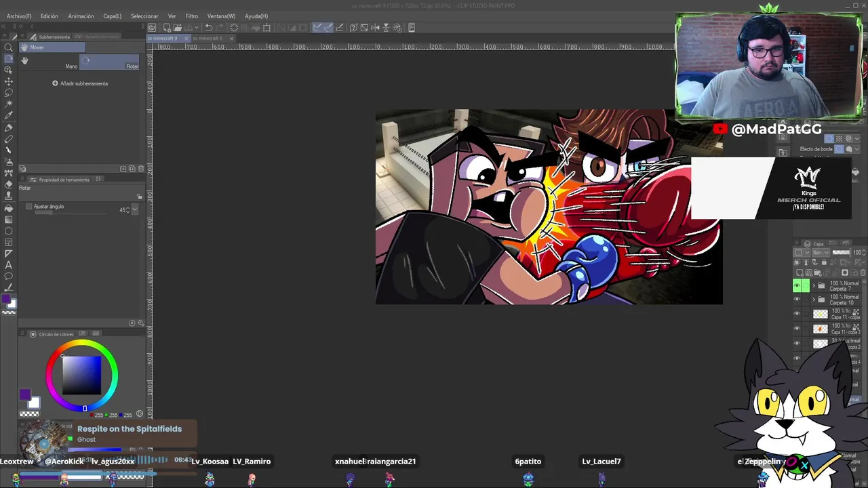Click the Scale/Rotate transform icon
Viewport: 868px width, 488px height.
point(267,28)
